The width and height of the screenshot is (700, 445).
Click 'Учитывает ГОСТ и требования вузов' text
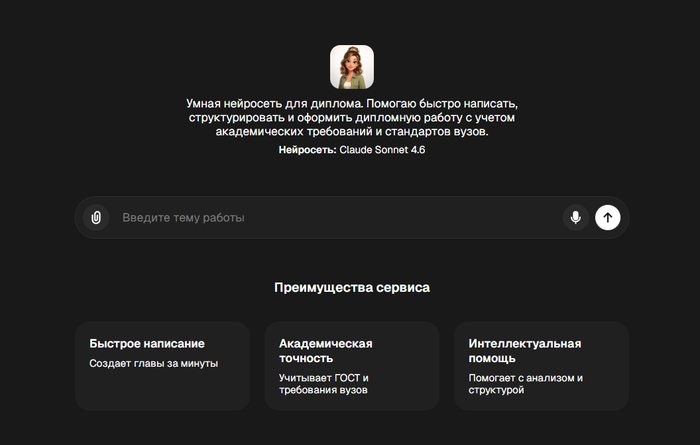324,383
